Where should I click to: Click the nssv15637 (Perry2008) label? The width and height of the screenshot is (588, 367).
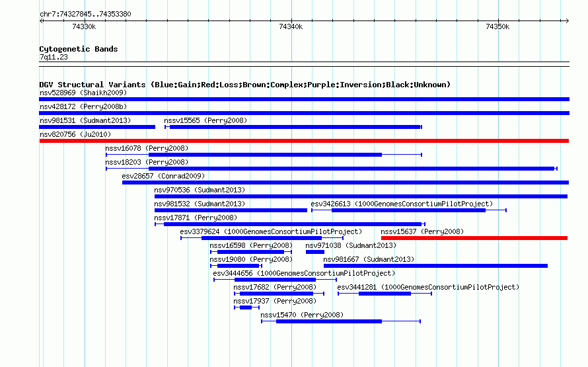coord(422,231)
